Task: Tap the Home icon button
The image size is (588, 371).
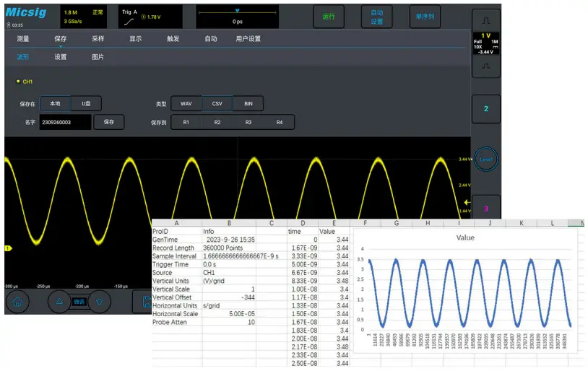Action: click(17, 302)
